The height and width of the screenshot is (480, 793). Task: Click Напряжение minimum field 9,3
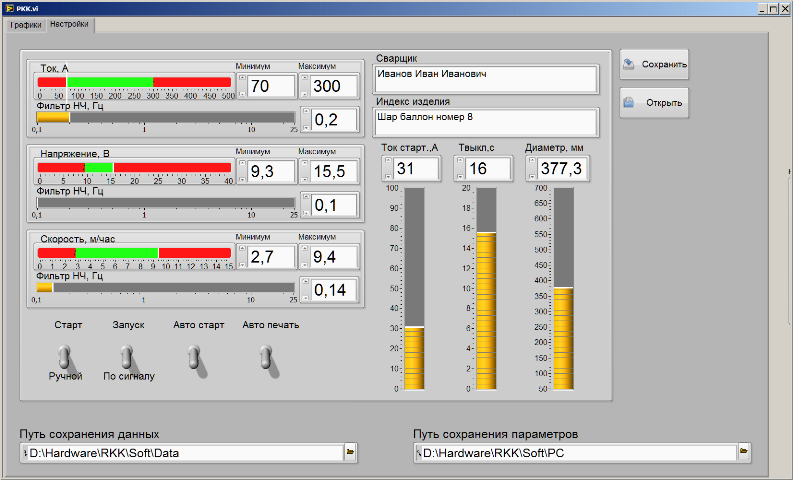click(x=271, y=171)
